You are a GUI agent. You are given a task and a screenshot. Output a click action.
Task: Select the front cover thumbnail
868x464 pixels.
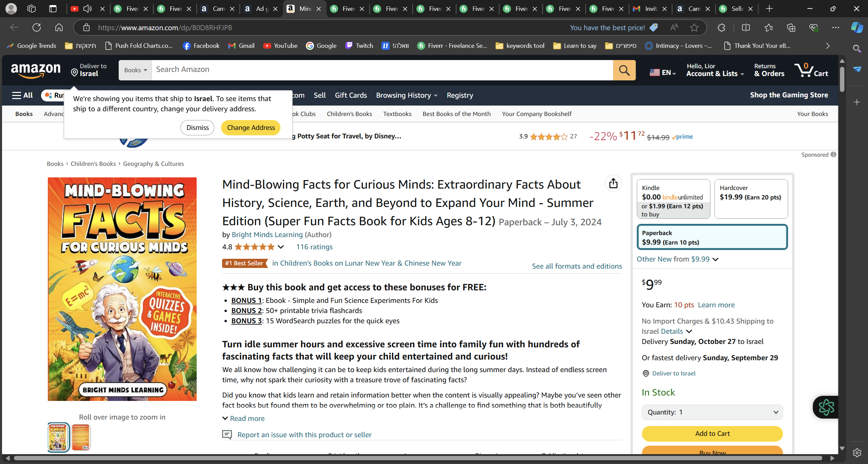pos(58,437)
